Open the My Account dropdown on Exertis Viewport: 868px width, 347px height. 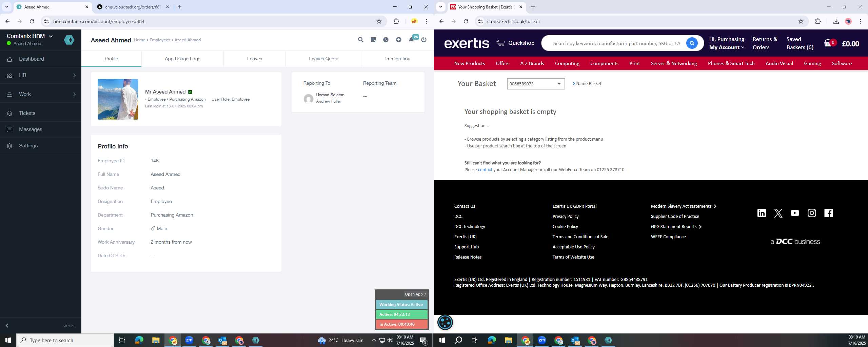[726, 47]
